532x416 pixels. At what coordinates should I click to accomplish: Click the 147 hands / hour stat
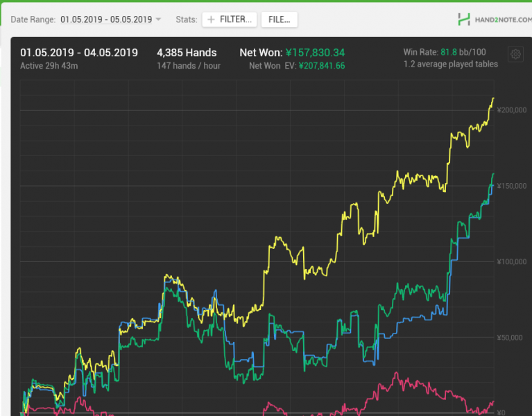(189, 66)
